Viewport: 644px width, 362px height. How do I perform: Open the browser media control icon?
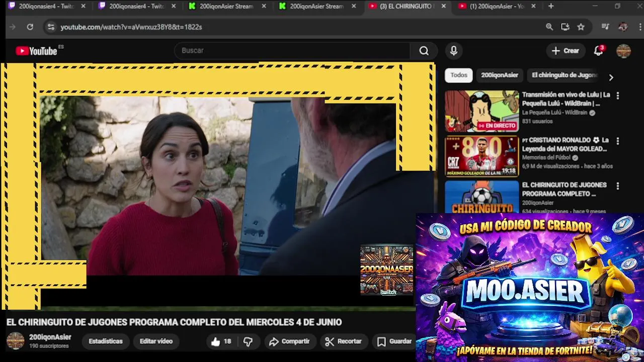(605, 27)
